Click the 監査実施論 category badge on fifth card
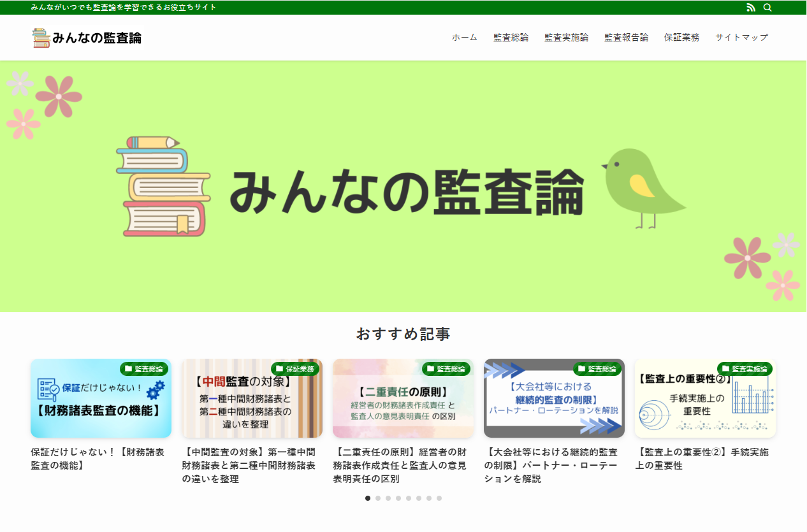 point(745,369)
